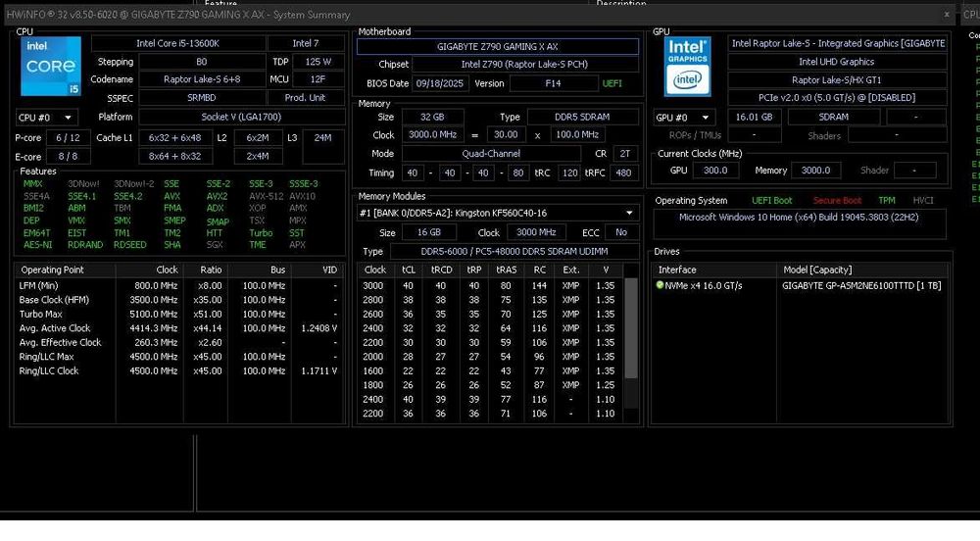Select the 2800 MHz XMP memory timing row
Viewport: 980px width, 541px height.
coord(491,299)
